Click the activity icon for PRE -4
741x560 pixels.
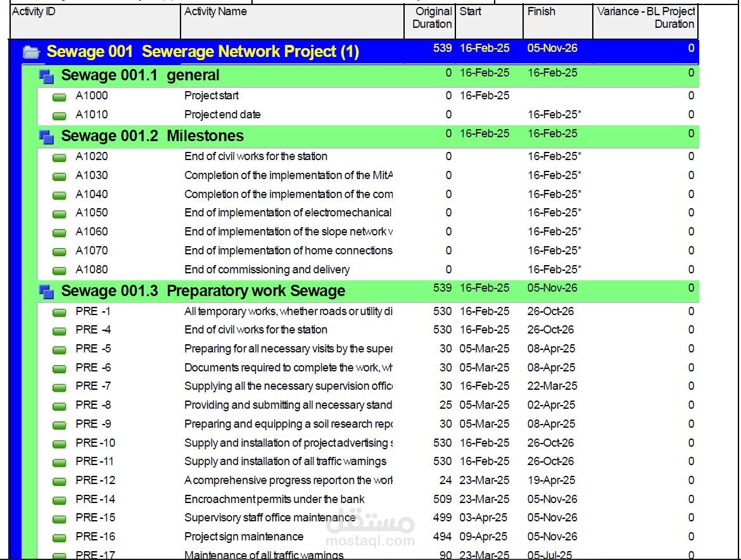(x=59, y=331)
